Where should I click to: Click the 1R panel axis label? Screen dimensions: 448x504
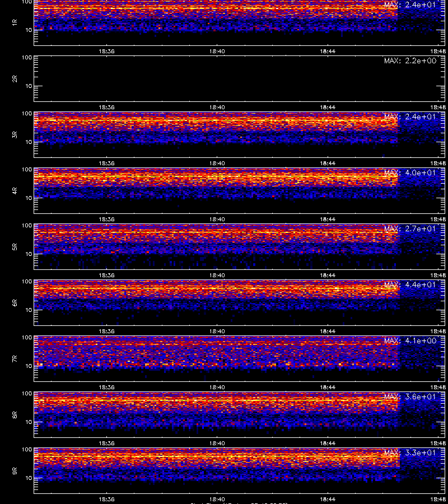pos(15,22)
